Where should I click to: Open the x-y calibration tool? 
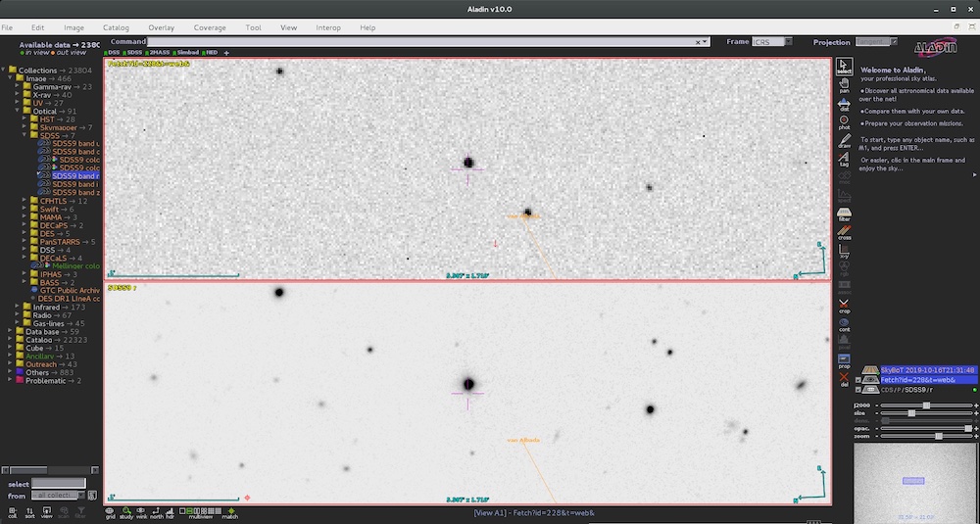click(844, 251)
